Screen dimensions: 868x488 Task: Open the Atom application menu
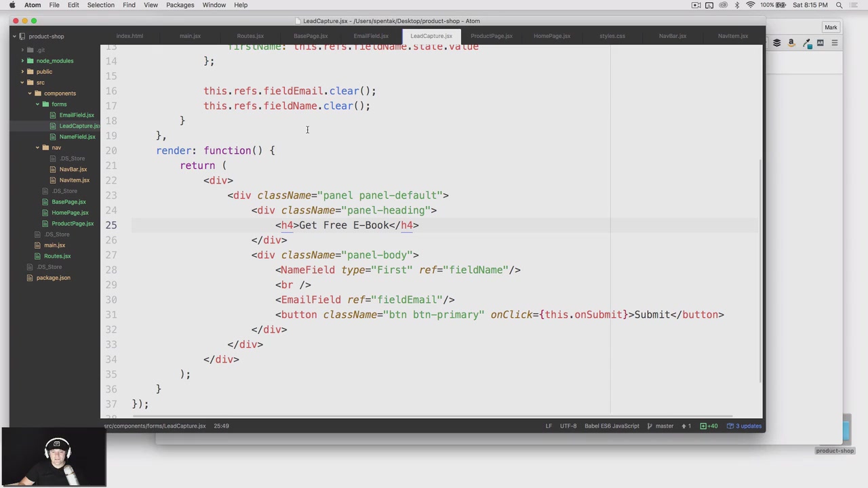33,5
